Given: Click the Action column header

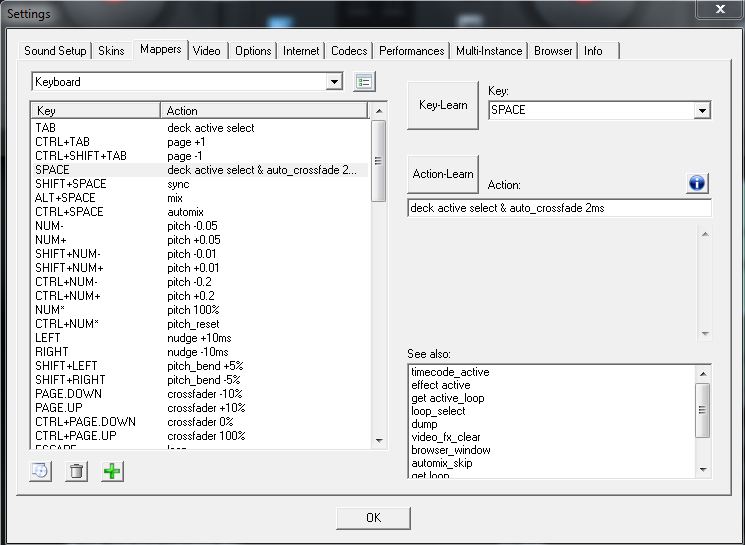Looking at the screenshot, I should 264,111.
